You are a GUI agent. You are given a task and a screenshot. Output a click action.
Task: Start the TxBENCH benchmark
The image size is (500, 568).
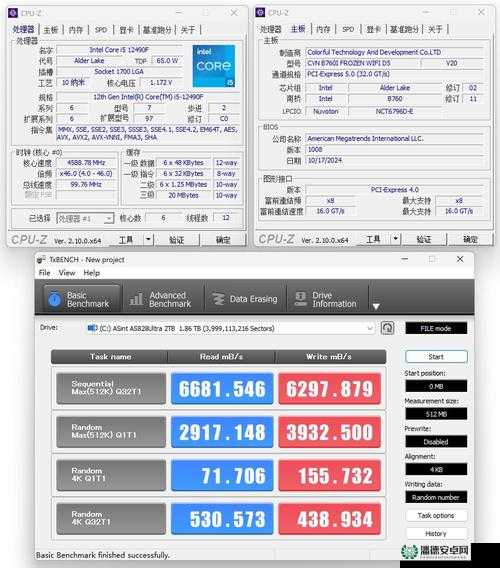tap(436, 357)
